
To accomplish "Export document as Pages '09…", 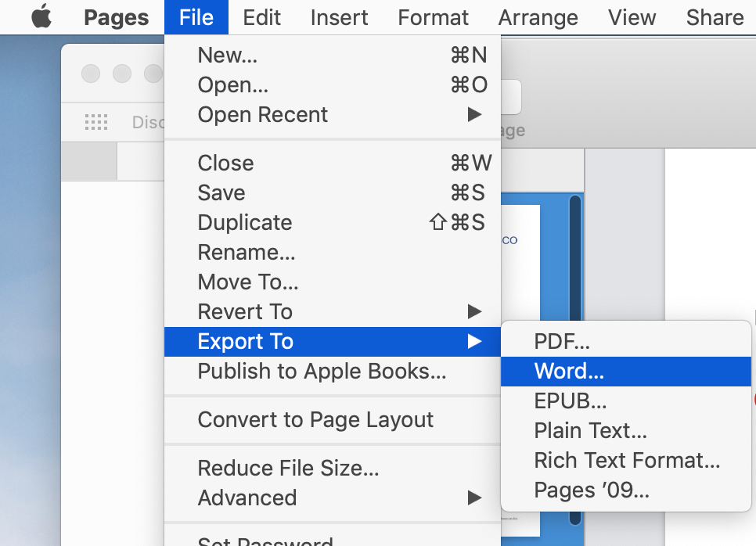I will [x=626, y=490].
